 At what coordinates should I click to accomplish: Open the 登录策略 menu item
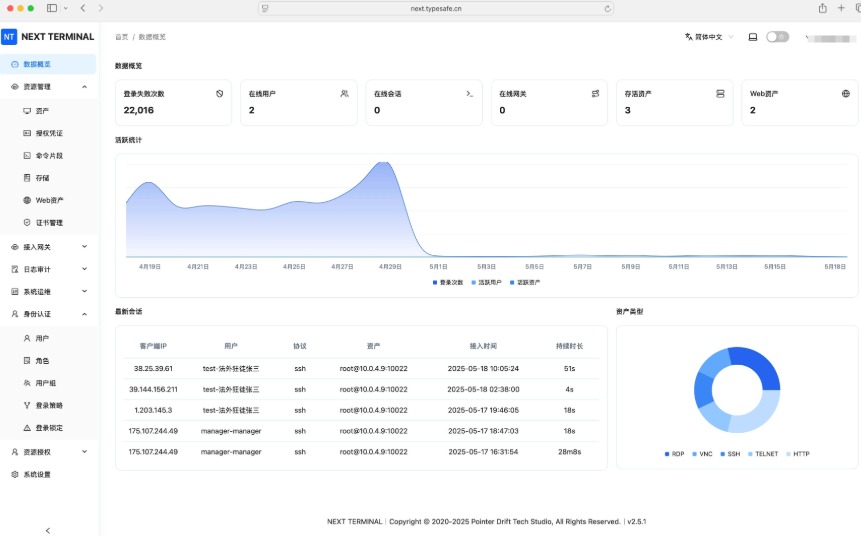[49, 405]
